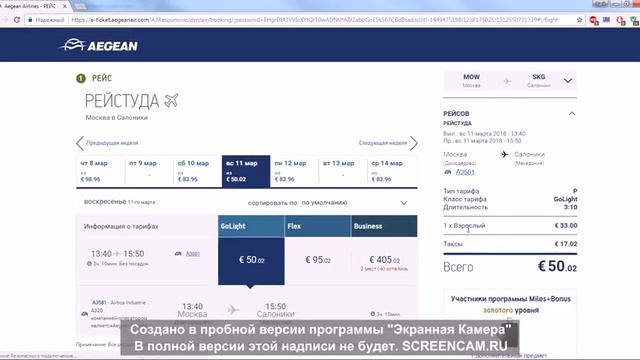Open A3581 link in summary panel
The width and height of the screenshot is (640, 360).
(x=465, y=172)
